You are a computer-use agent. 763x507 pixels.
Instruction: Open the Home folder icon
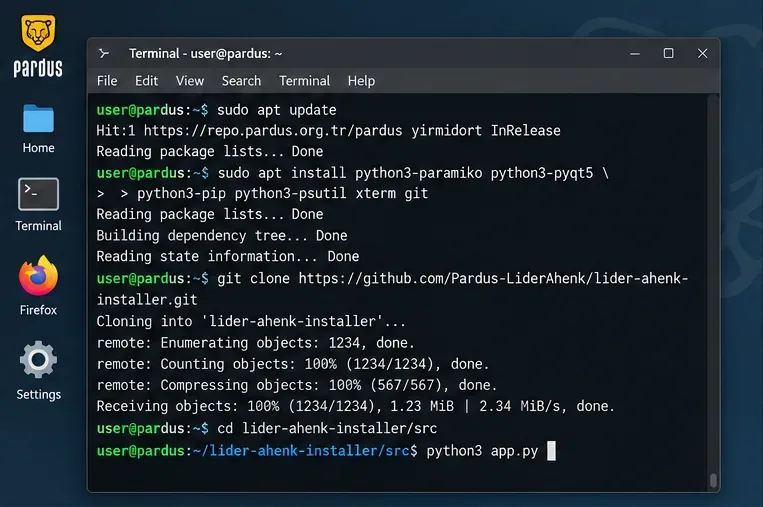(x=38, y=119)
